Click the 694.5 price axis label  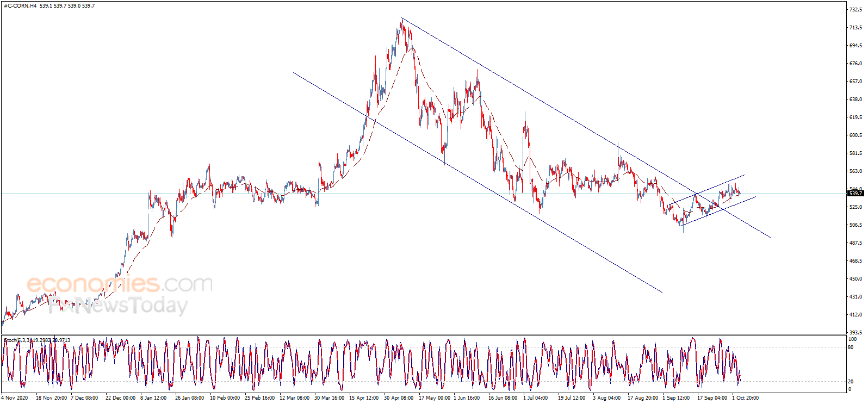coord(855,46)
